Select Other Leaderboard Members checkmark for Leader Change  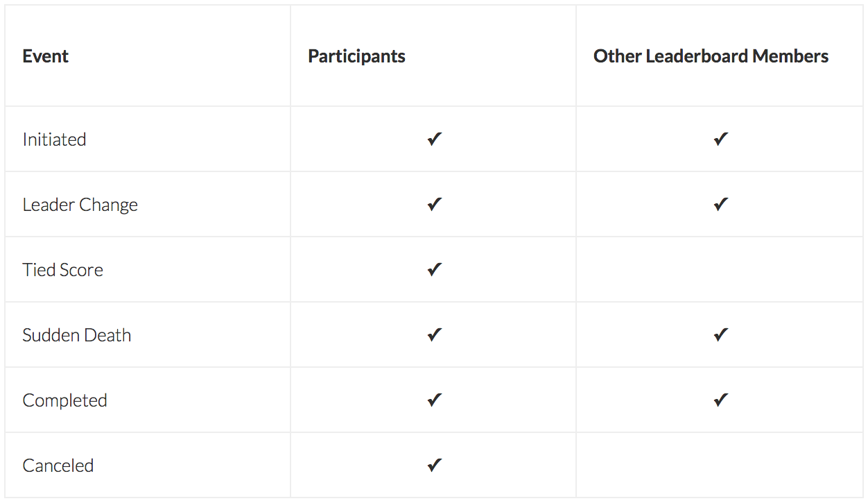point(720,205)
